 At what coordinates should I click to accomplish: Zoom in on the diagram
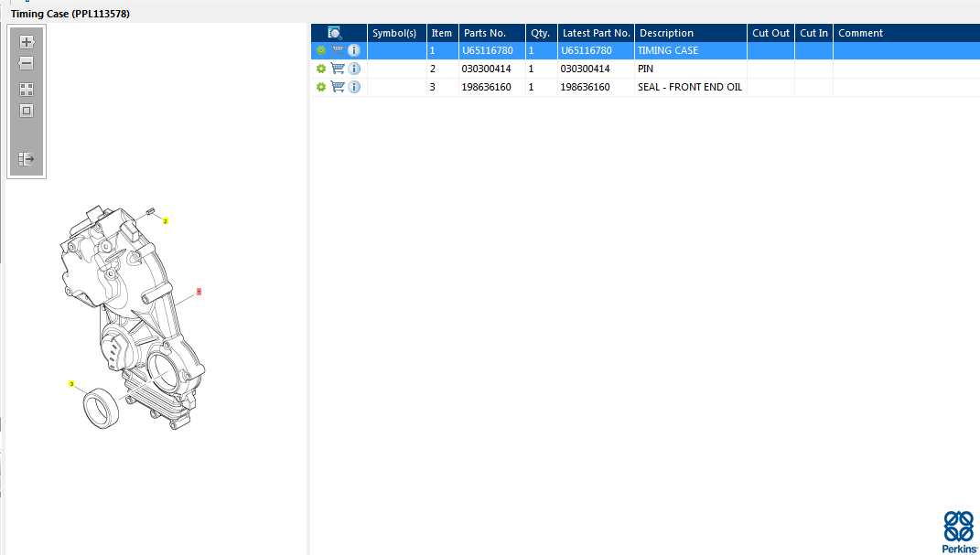(x=27, y=42)
